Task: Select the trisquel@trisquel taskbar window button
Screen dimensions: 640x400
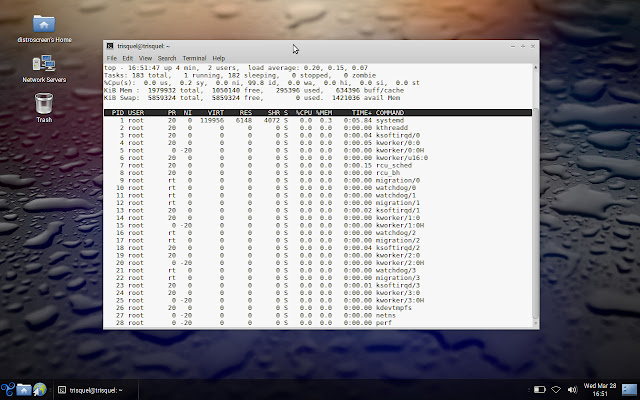Action: click(96, 390)
